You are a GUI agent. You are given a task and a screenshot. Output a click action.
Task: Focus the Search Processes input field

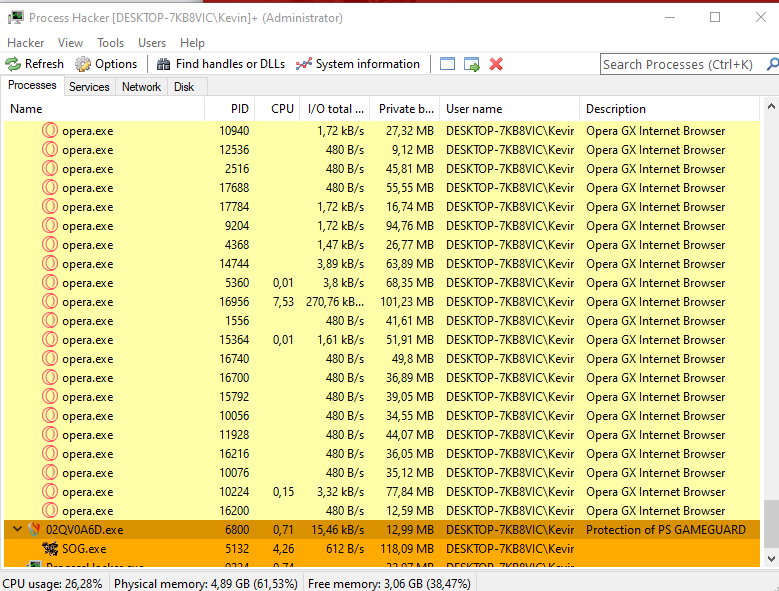pos(683,64)
